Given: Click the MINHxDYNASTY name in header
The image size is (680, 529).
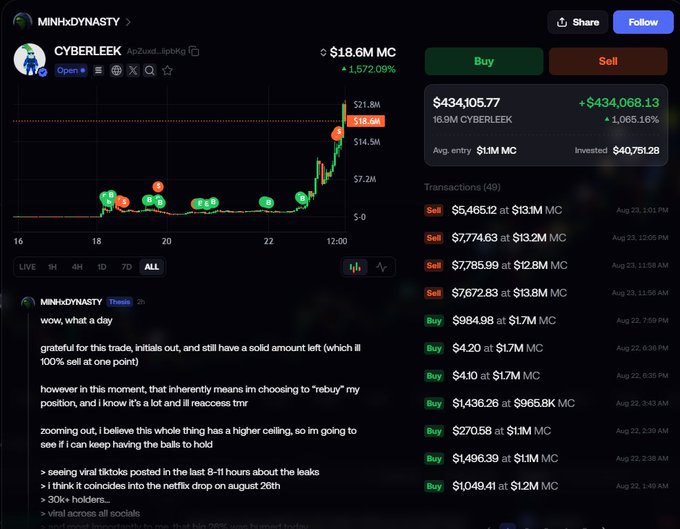Looking at the screenshot, I should pos(78,22).
